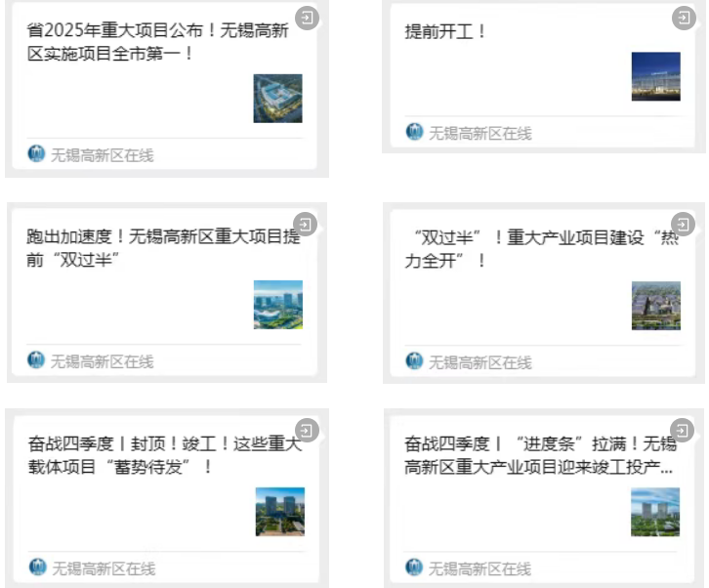
Task: Open the thumbnail on the 热力全开 card
Action: pos(655,305)
